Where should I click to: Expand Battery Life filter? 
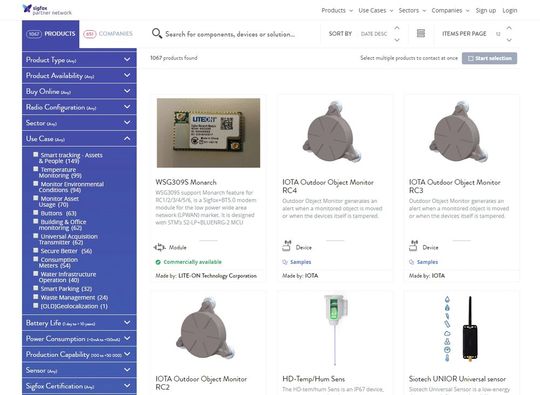pos(79,323)
